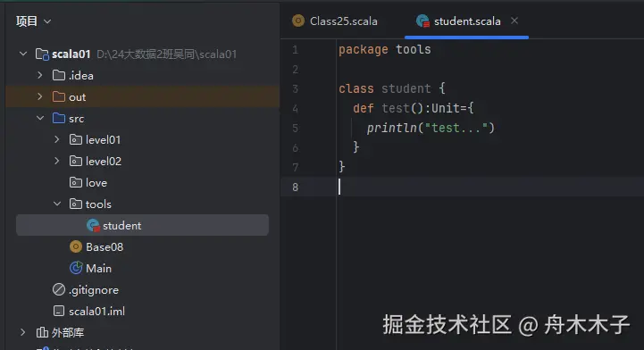644x350 pixels.
Task: Expand the level02 package
Action: tap(57, 161)
